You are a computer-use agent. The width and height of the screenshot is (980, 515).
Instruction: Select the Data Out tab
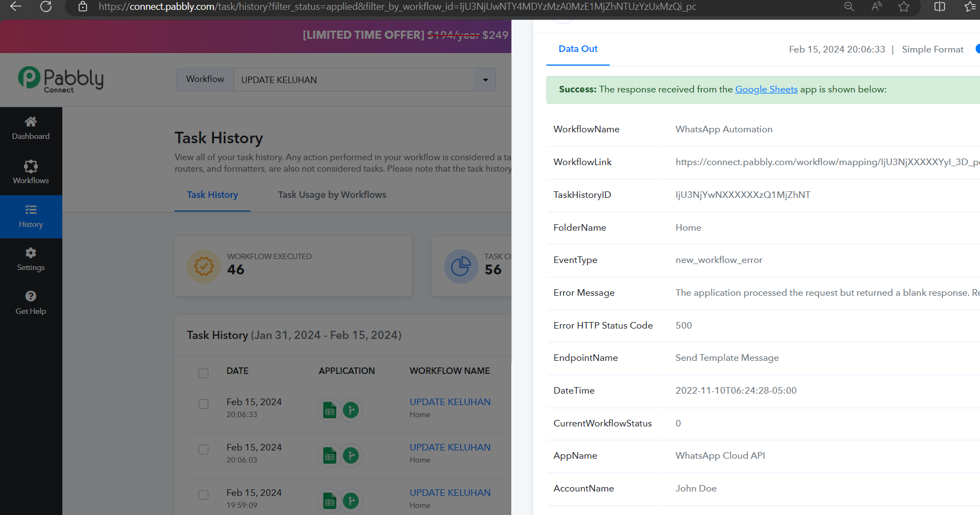(x=578, y=49)
